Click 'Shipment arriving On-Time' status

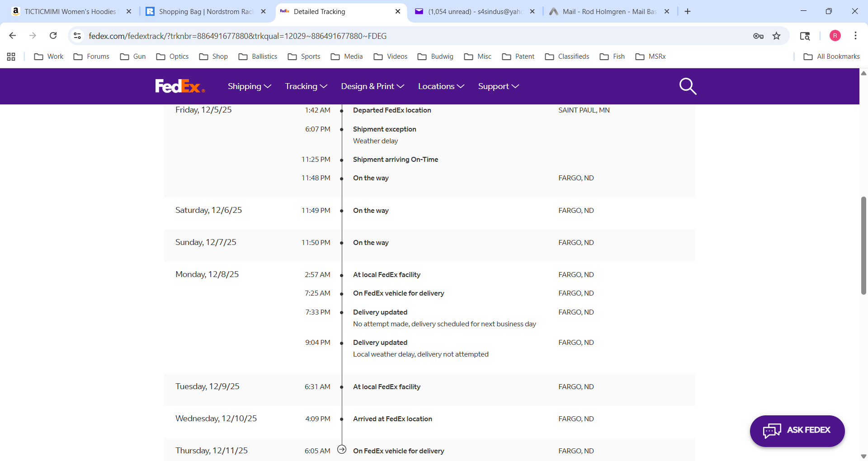tap(396, 160)
